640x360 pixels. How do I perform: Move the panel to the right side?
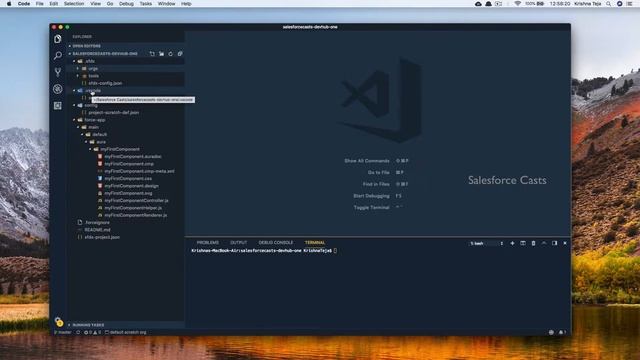[x=554, y=243]
